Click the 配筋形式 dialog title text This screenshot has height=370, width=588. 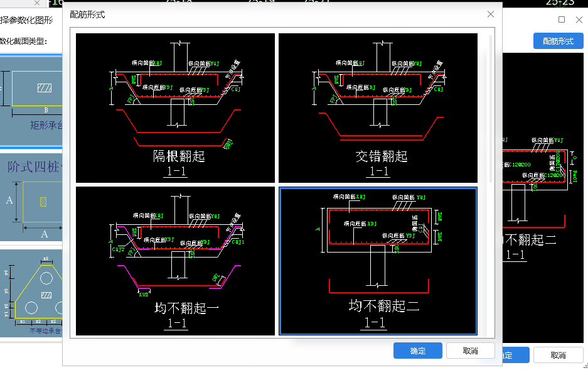point(87,14)
